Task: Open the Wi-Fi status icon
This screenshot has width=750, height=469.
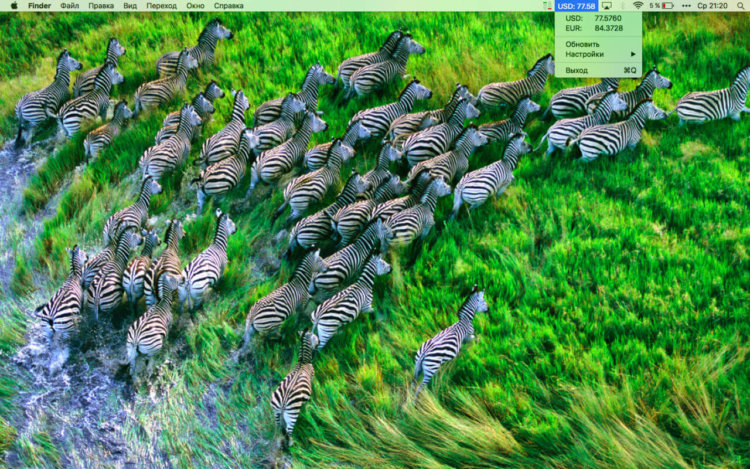Action: [x=638, y=5]
